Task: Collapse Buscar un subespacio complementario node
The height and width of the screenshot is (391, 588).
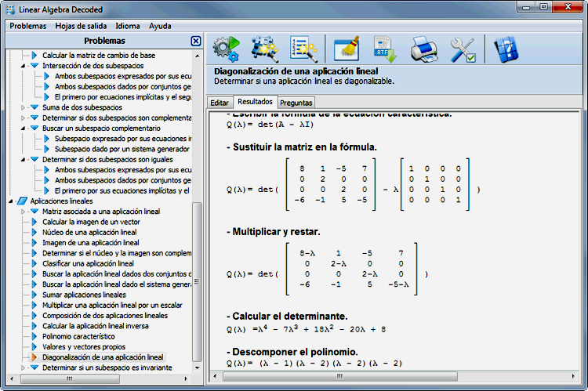Action: tap(23, 129)
